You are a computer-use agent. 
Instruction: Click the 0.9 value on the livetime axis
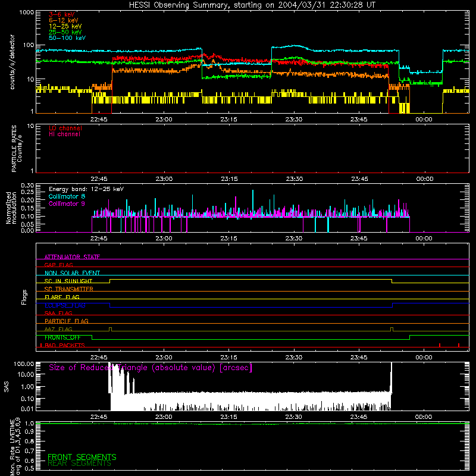pyautogui.click(x=29, y=431)
